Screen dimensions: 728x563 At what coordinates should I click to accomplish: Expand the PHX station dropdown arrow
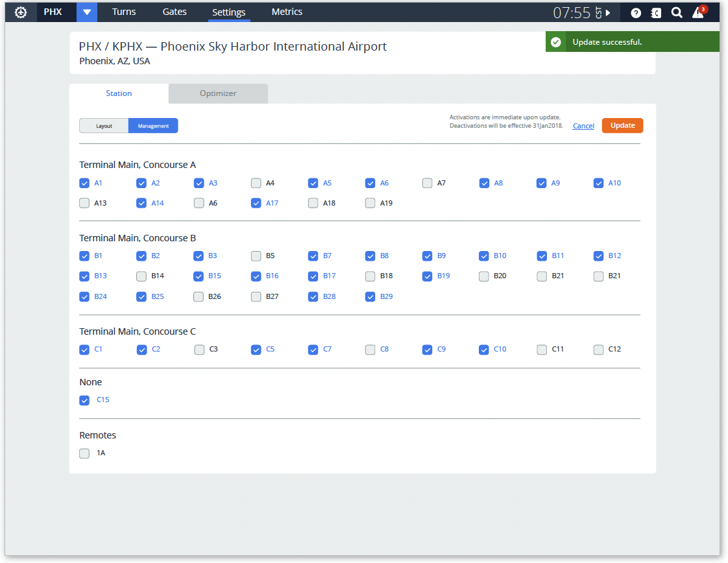tap(87, 12)
